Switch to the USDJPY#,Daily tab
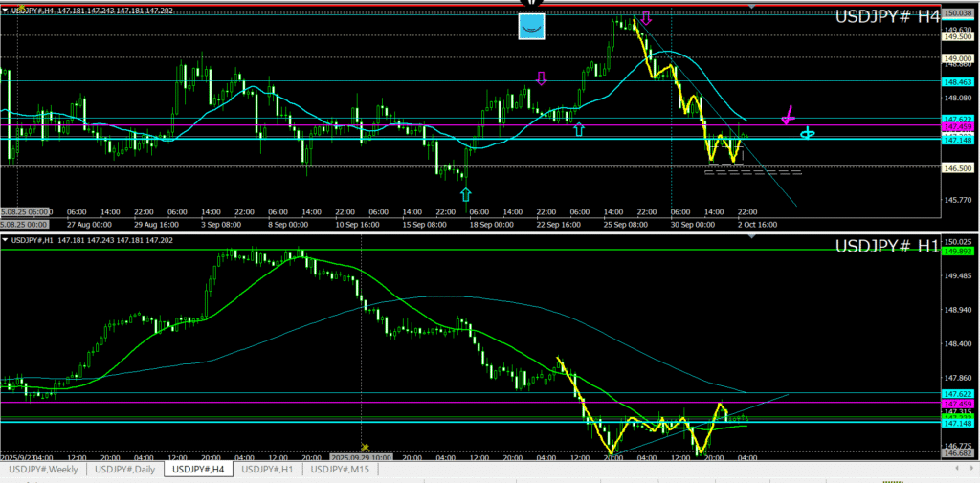 click(x=125, y=470)
